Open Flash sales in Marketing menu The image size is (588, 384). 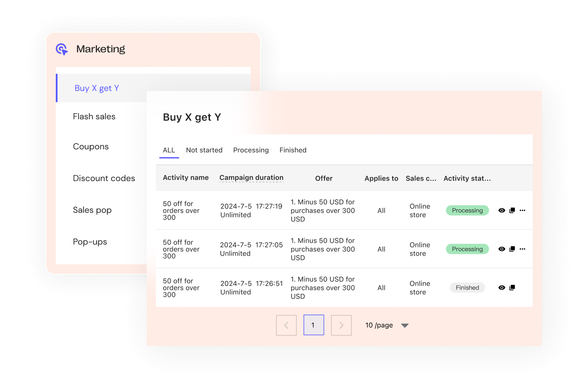click(94, 117)
